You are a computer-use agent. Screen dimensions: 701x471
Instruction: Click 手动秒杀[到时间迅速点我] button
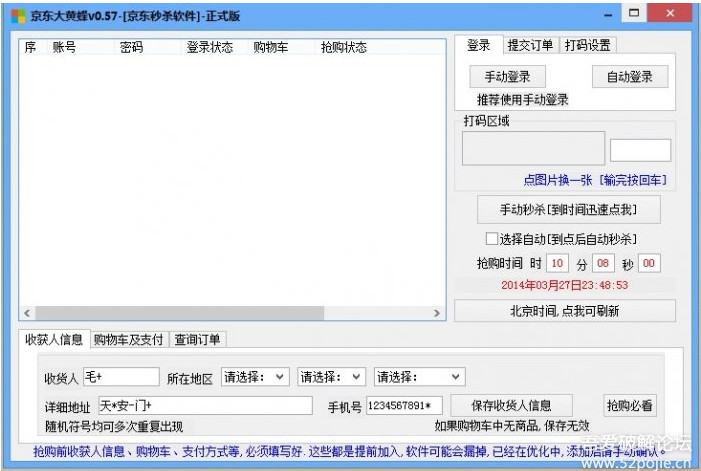point(569,209)
